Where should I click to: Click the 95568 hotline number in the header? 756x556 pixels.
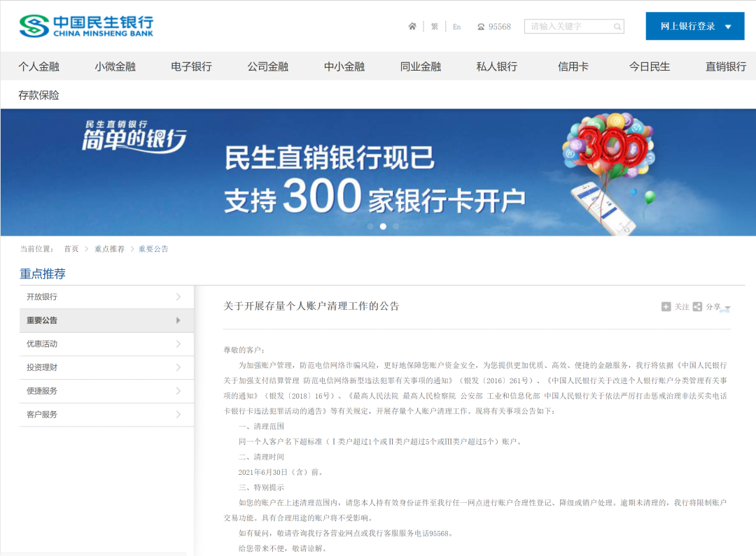point(500,27)
